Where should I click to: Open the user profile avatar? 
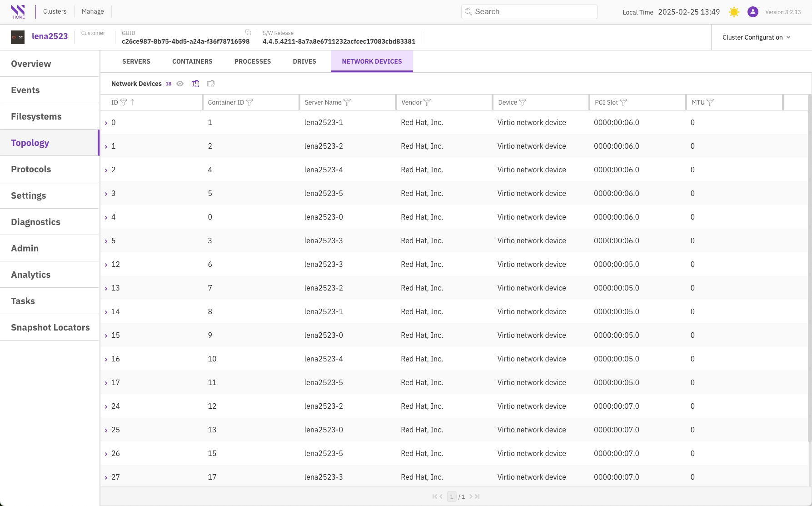[752, 12]
